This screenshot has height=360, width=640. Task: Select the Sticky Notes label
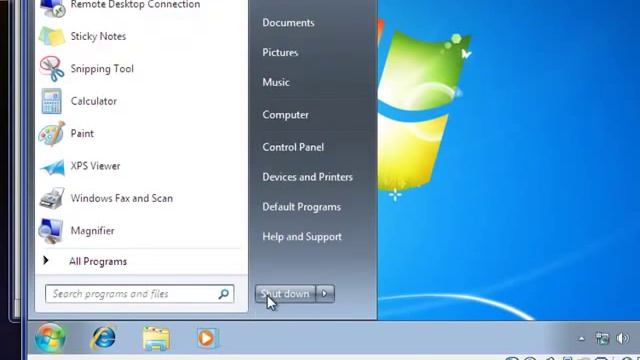[98, 37]
